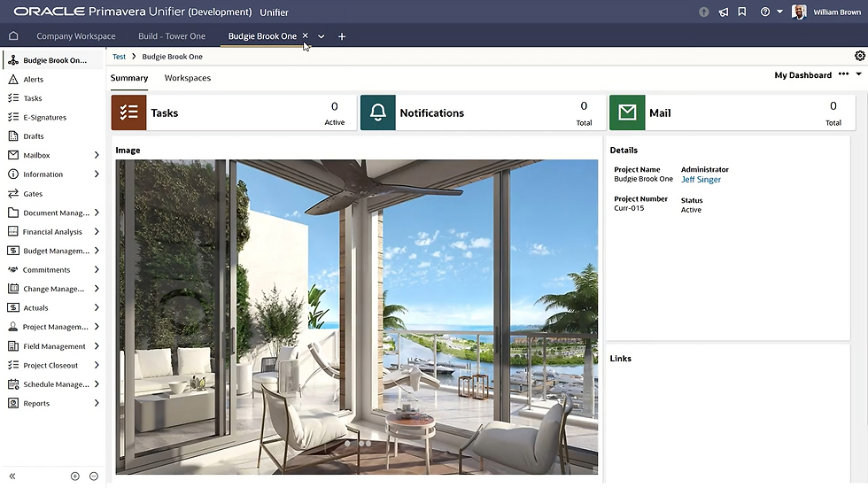Click the Mail envelope tile icon
The width and height of the screenshot is (868, 488).
627,112
